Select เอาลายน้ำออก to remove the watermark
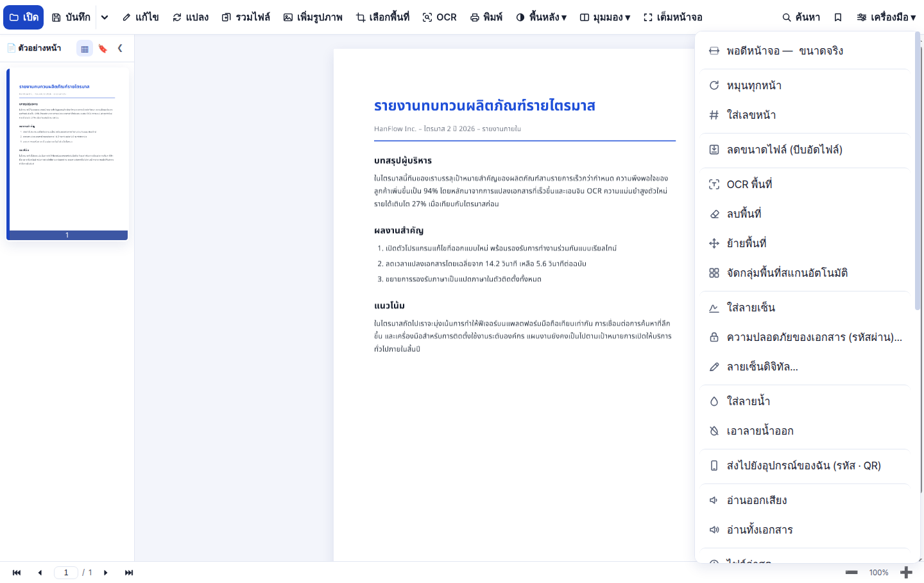The height and width of the screenshot is (583, 924). 805,431
